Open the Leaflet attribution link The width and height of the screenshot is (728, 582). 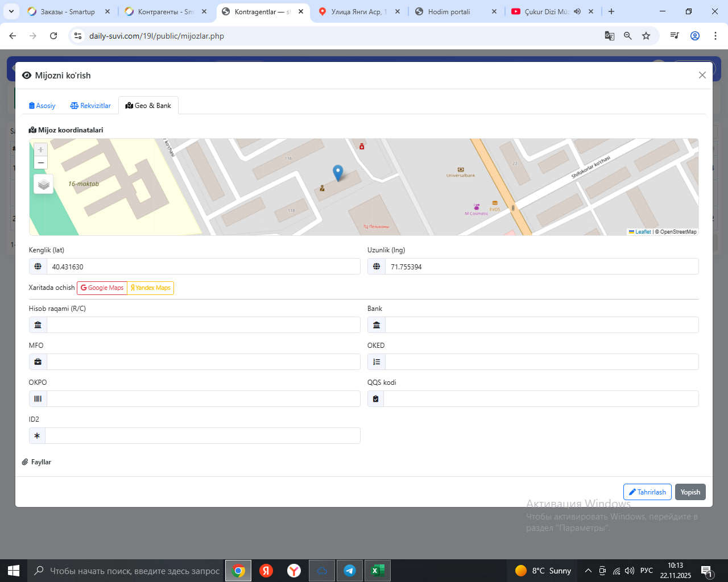click(643, 232)
